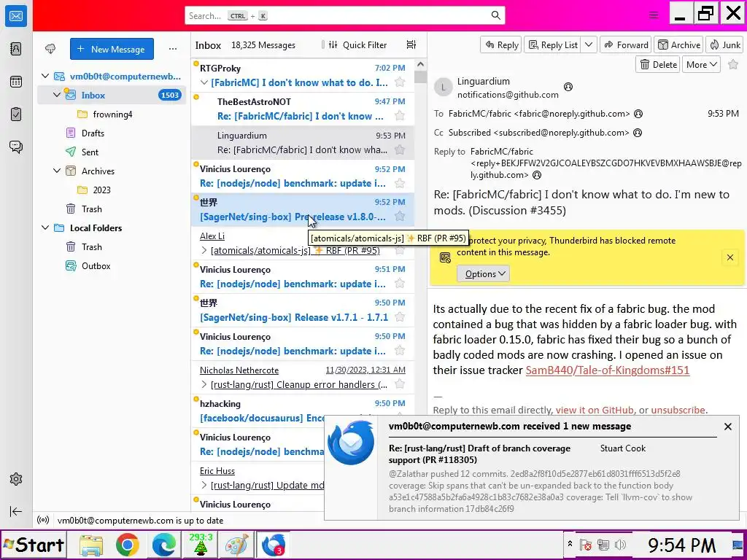747x560 pixels.
Task: Mark the message as Junk
Action: (724, 44)
